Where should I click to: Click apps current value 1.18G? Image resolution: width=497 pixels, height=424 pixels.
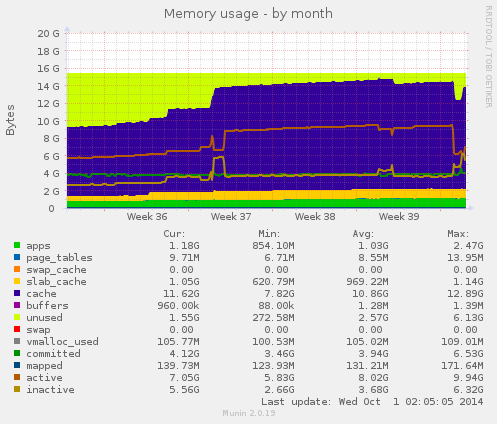pos(184,246)
